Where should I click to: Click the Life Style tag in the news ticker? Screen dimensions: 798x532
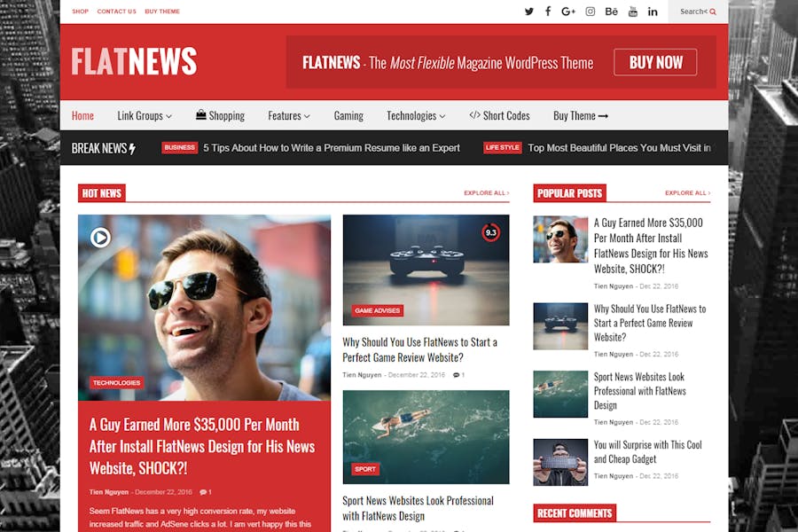(x=503, y=148)
